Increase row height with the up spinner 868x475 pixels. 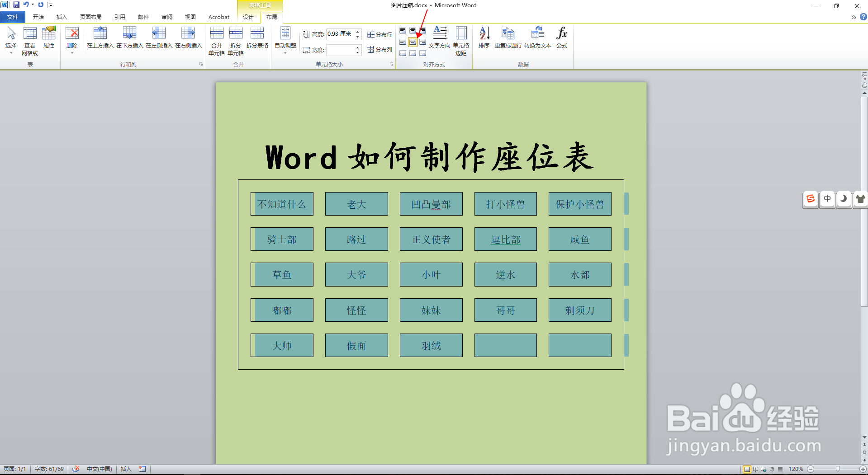(x=358, y=32)
